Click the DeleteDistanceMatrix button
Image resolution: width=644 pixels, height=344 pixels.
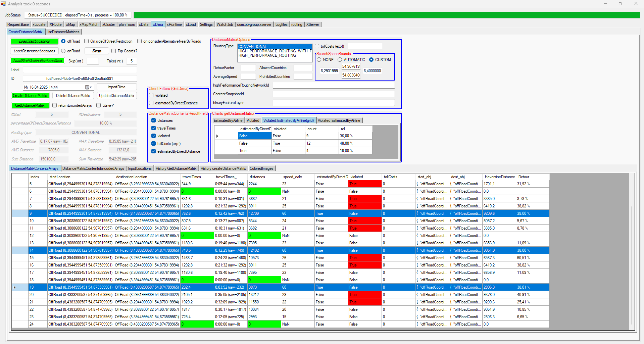point(73,96)
